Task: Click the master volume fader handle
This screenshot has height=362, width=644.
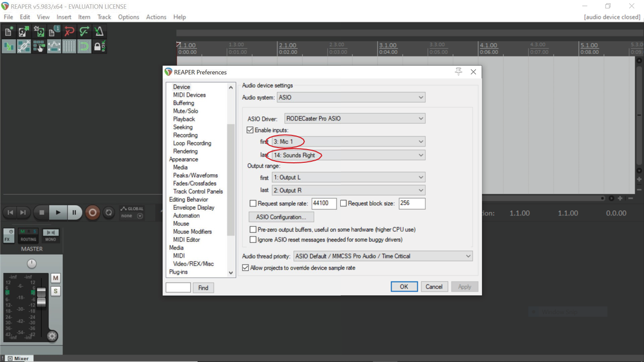Action: (x=41, y=299)
